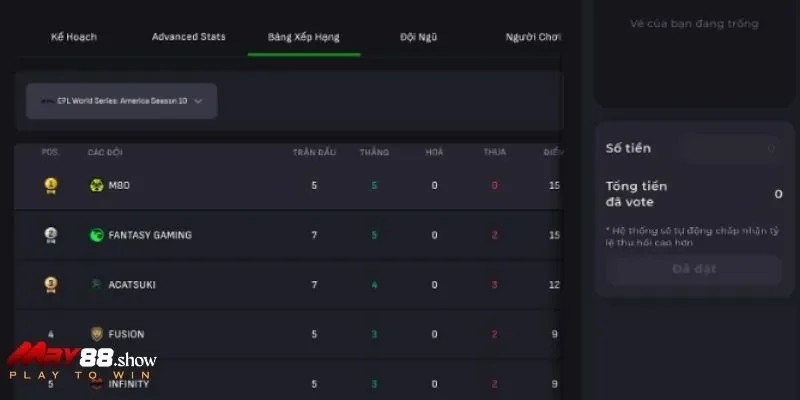Image resolution: width=800 pixels, height=400 pixels.
Task: Switch to the Kế Hoạch tab
Action: pyautogui.click(x=74, y=37)
